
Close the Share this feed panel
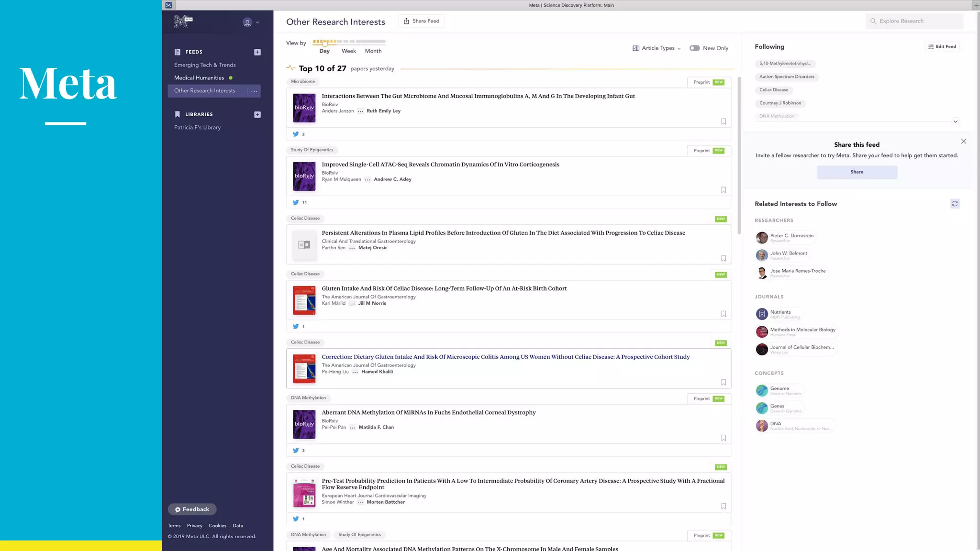pyautogui.click(x=964, y=141)
